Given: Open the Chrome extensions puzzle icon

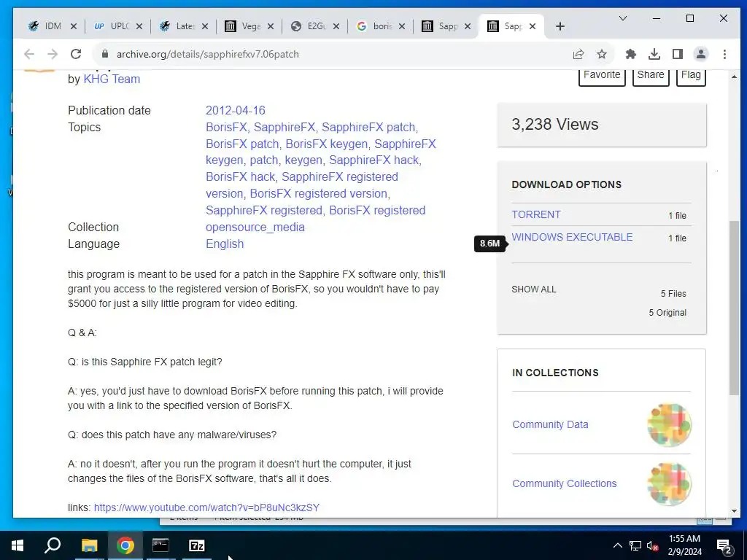Looking at the screenshot, I should (631, 54).
